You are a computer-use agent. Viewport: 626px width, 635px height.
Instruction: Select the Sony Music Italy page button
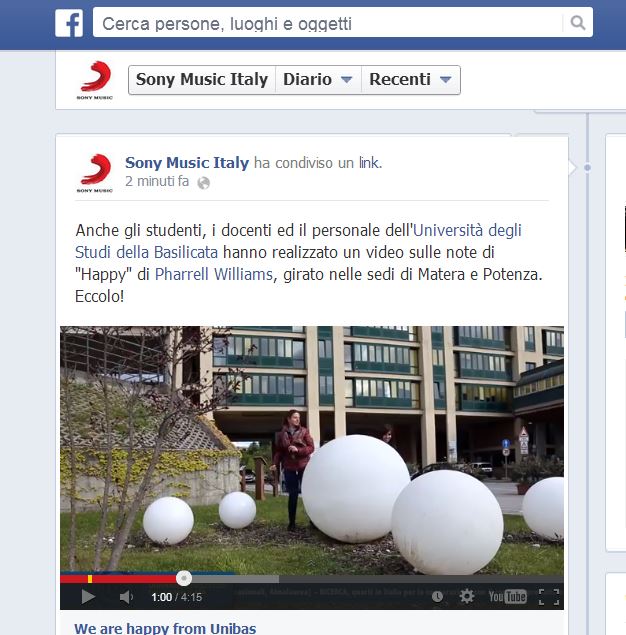coord(202,80)
